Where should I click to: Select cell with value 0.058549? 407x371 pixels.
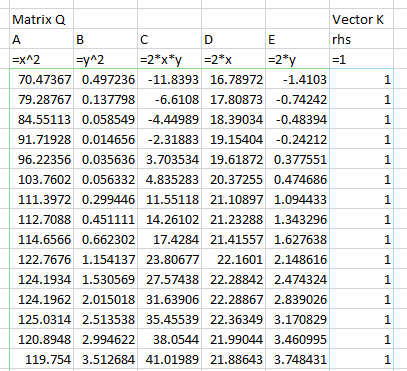coord(105,119)
